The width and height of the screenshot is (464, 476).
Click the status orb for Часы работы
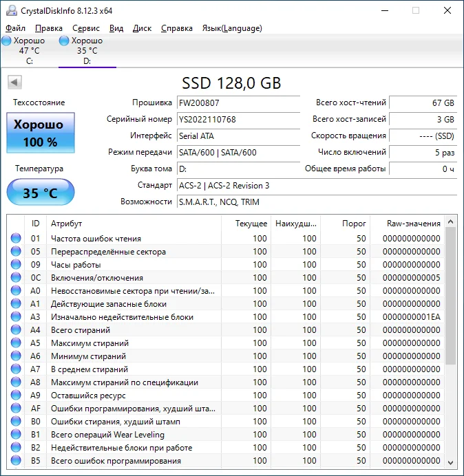point(16,265)
